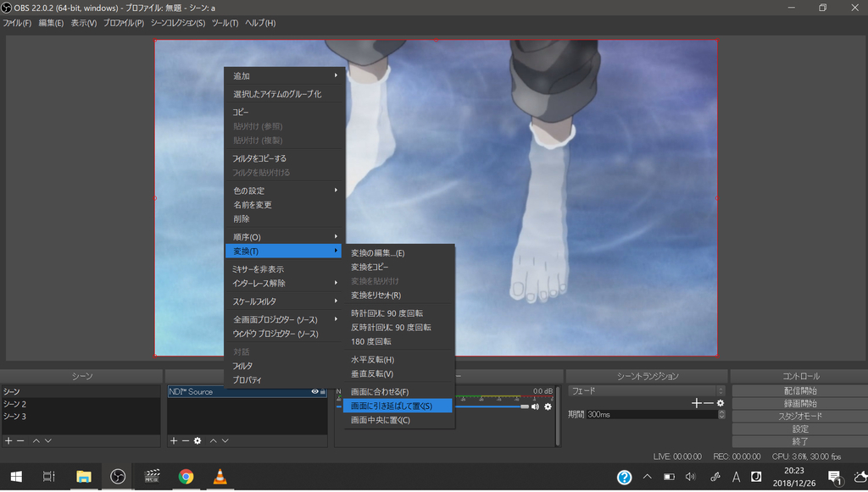The height and width of the screenshot is (492, 868).
Task: Open 設定 settings button
Action: [x=800, y=429]
